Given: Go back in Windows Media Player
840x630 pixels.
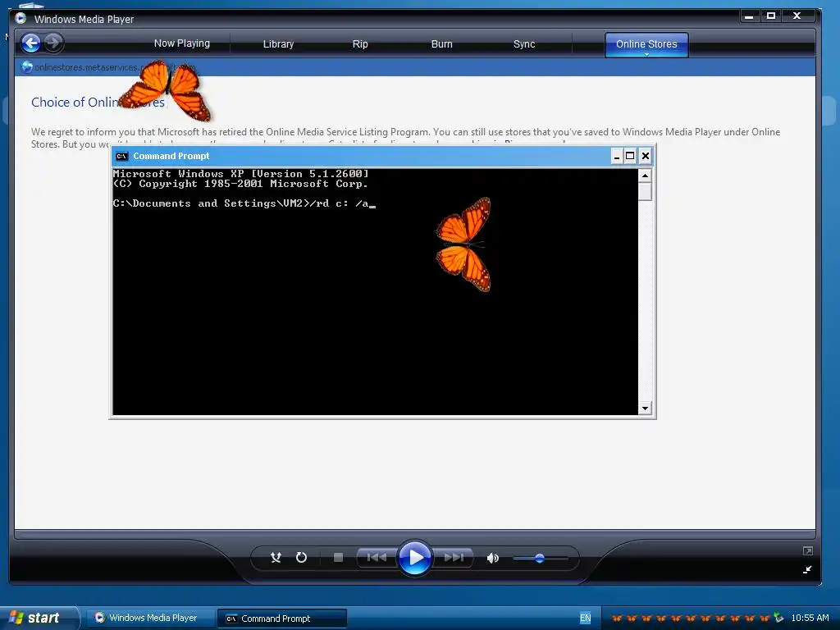Looking at the screenshot, I should click(x=31, y=43).
